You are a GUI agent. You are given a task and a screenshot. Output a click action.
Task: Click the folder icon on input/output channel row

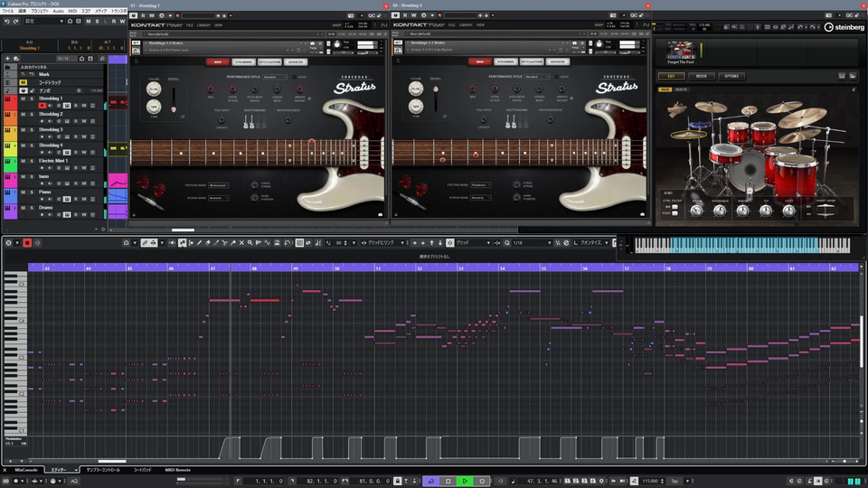click(8, 66)
